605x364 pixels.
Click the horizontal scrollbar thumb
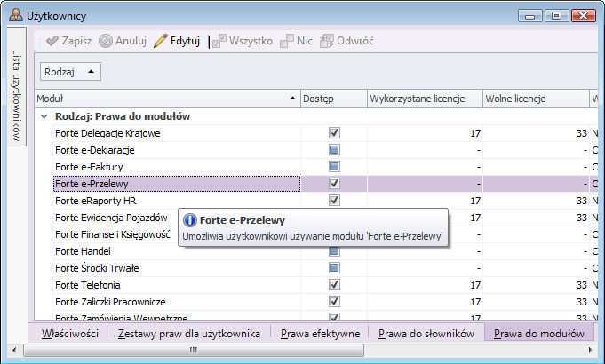click(194, 350)
